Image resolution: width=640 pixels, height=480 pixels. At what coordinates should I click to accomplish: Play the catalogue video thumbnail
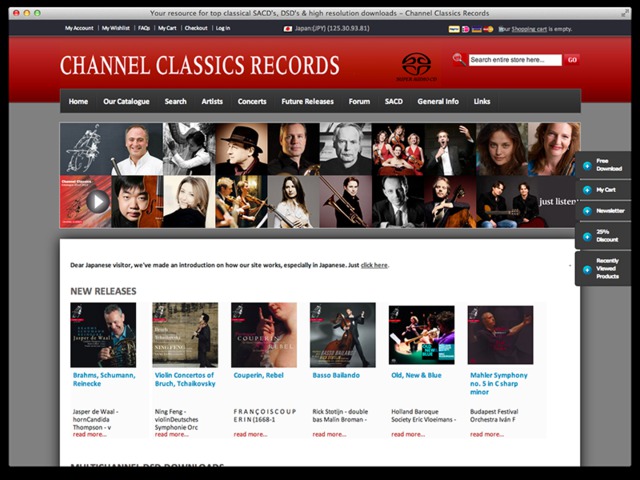coord(98,202)
